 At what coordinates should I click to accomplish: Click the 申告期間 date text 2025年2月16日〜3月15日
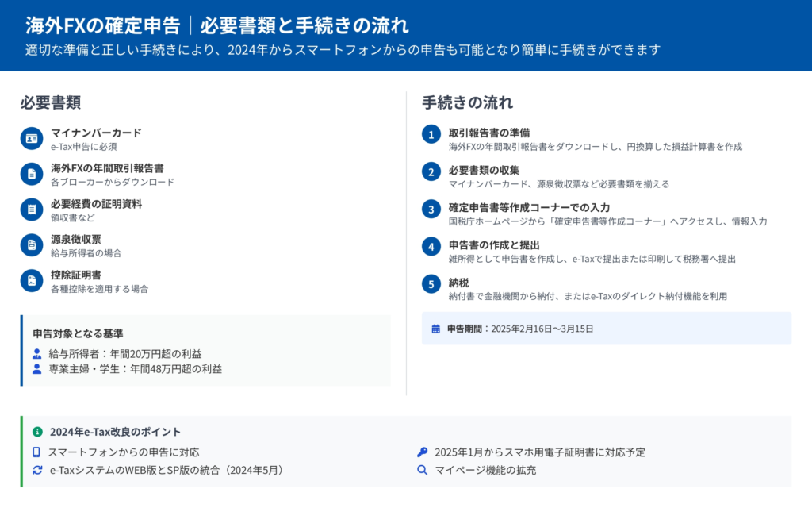(x=542, y=329)
